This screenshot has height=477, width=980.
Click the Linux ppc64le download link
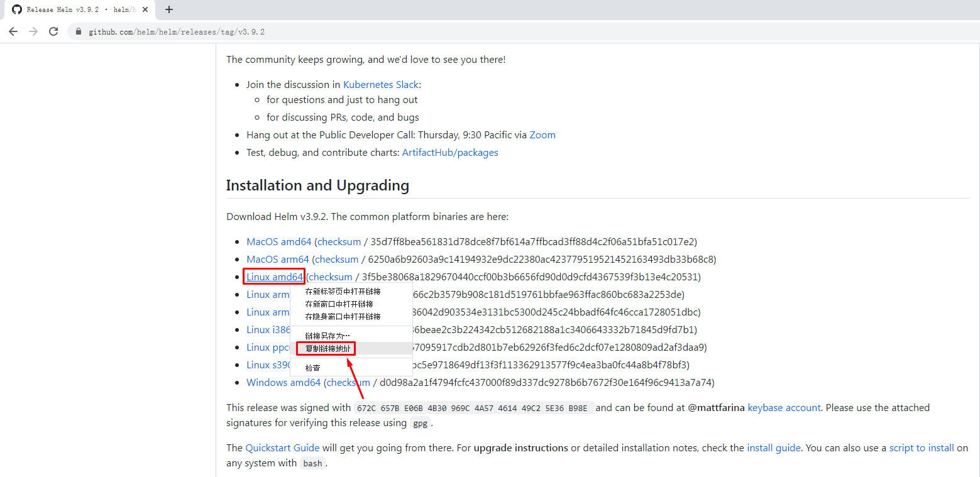[x=268, y=347]
